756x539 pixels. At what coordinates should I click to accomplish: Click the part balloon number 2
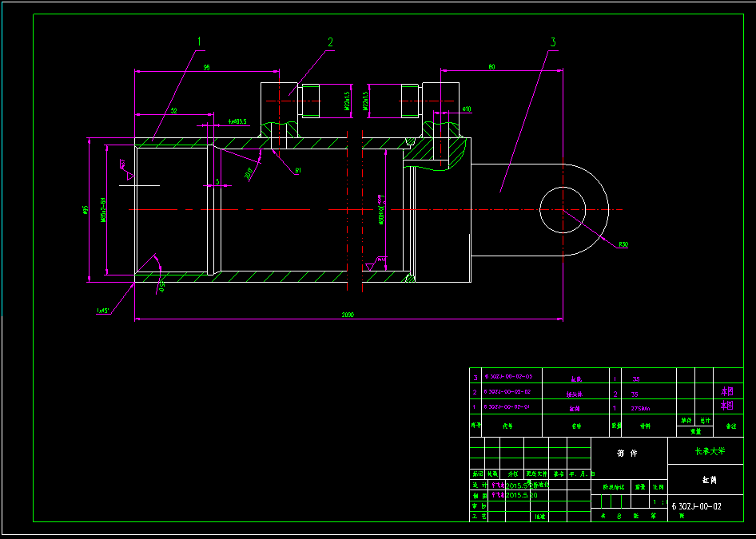click(x=330, y=42)
